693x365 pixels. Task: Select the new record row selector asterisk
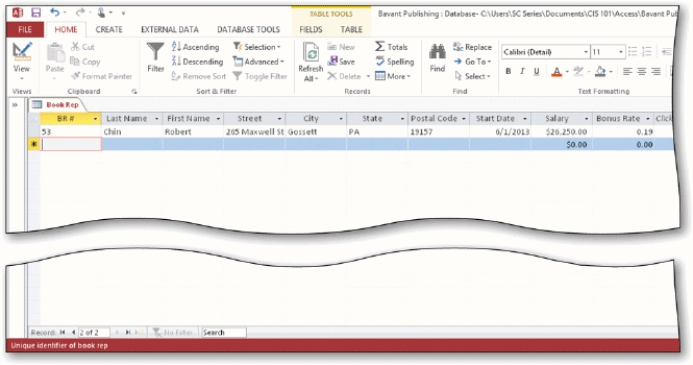pyautogui.click(x=34, y=144)
